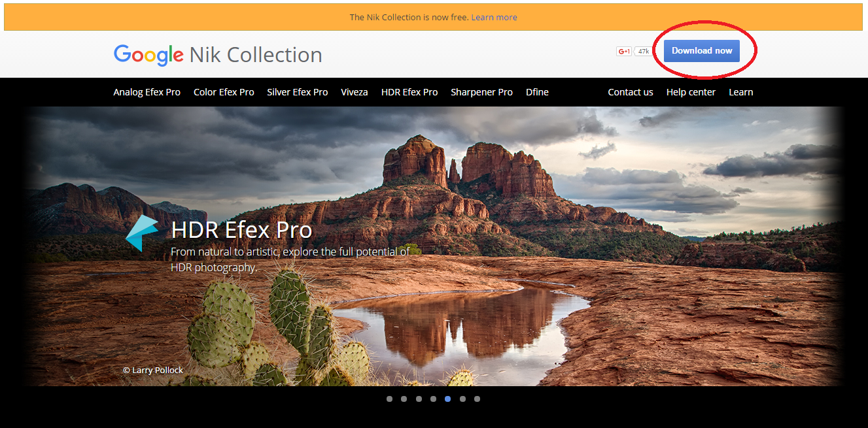The height and width of the screenshot is (428, 868).
Task: Show the third carousel slide dot
Action: point(419,399)
